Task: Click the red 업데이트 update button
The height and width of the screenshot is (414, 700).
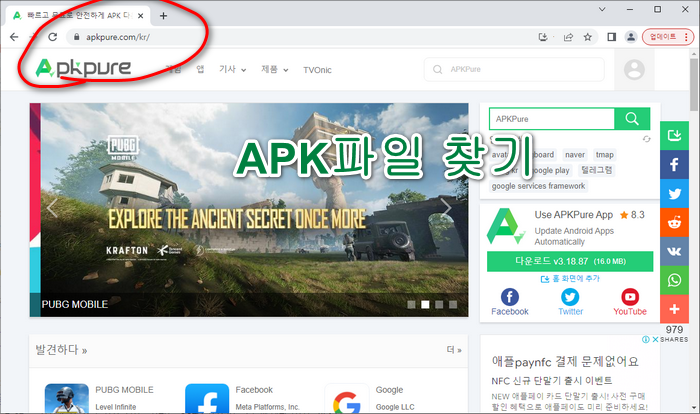Action: [x=668, y=37]
